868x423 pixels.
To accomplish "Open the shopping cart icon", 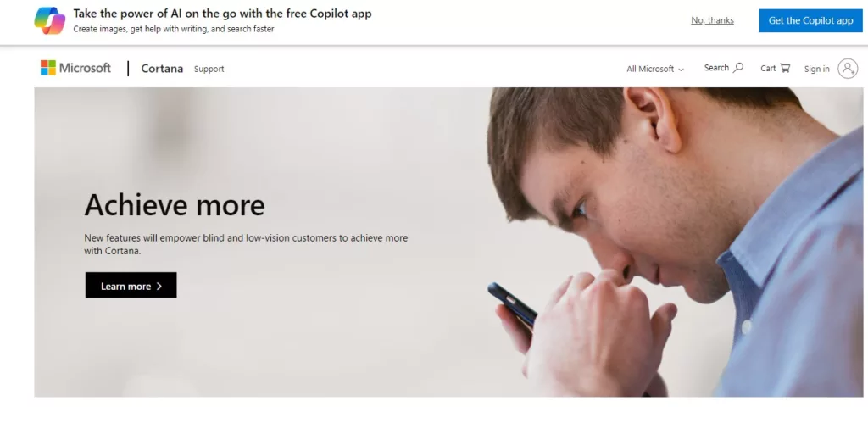I will pyautogui.click(x=785, y=68).
